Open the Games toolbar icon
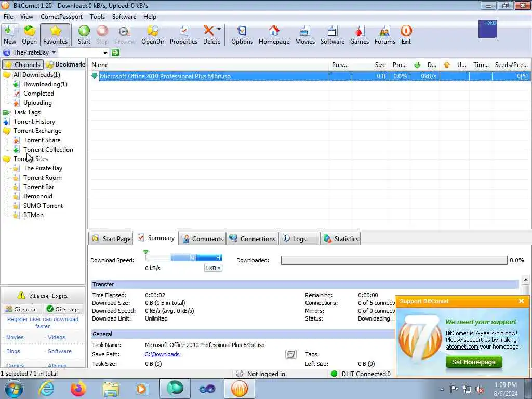Image resolution: width=532 pixels, height=399 pixels. 360,35
